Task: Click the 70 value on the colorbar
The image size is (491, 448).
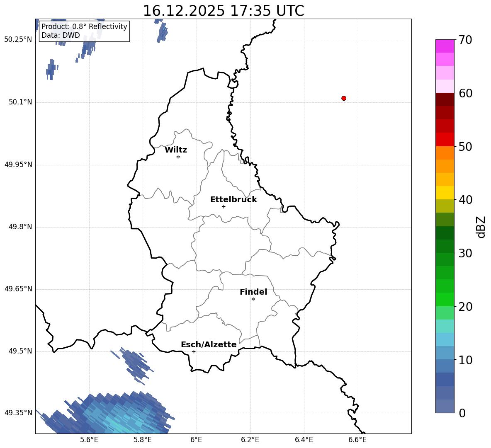Action: coord(465,40)
